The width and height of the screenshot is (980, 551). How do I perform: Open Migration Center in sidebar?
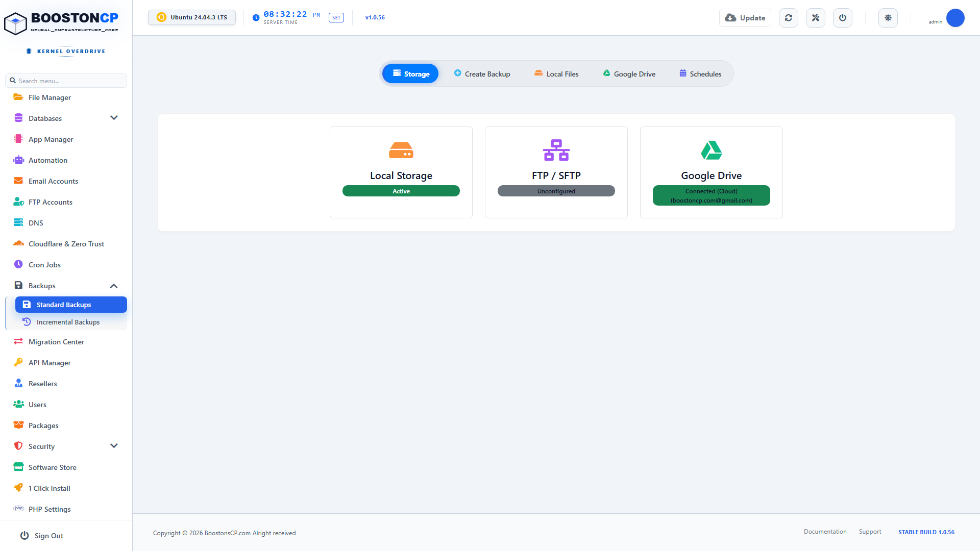coord(66,342)
